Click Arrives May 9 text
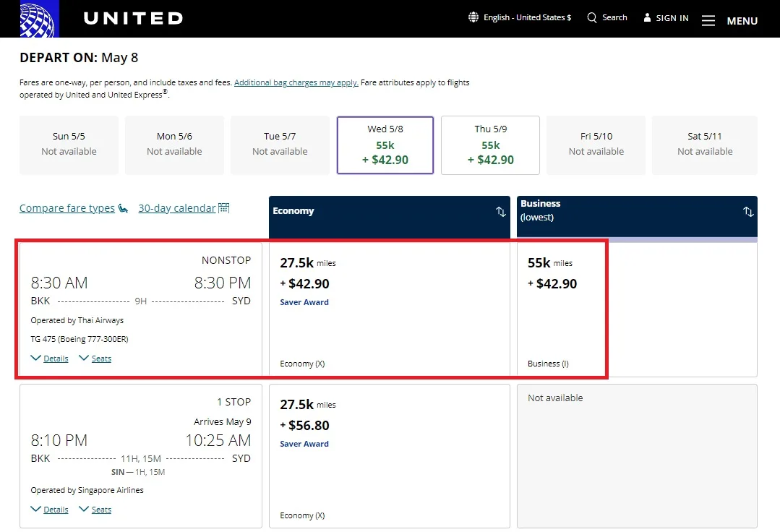The image size is (780, 532). pos(223,421)
